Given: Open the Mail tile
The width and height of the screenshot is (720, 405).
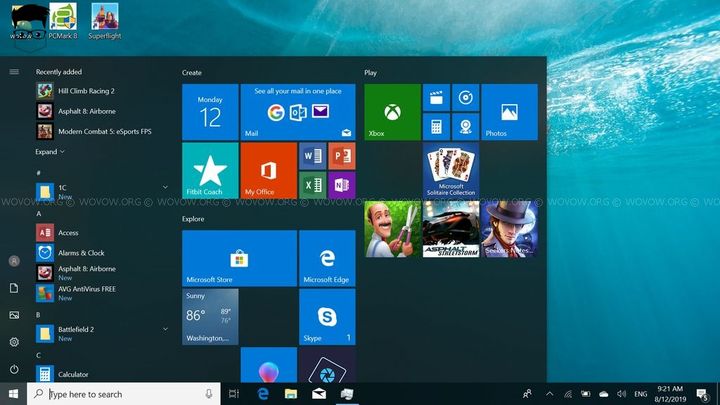Looking at the screenshot, I should coord(297,112).
